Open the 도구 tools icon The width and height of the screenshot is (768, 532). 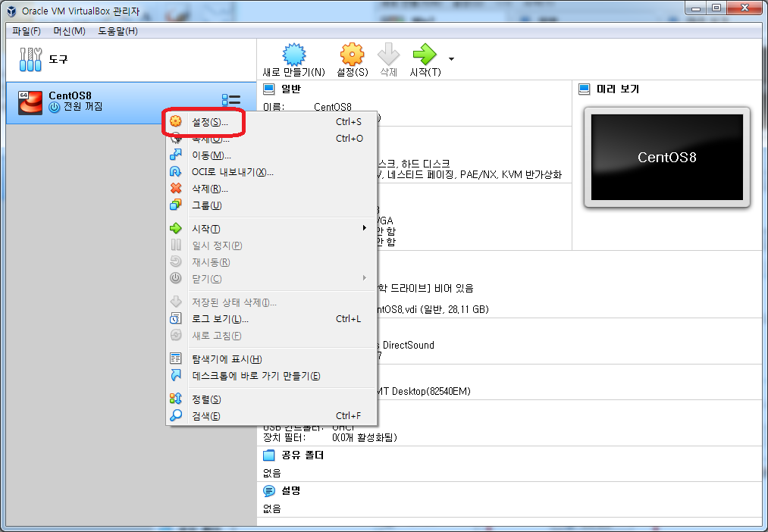coord(30,59)
